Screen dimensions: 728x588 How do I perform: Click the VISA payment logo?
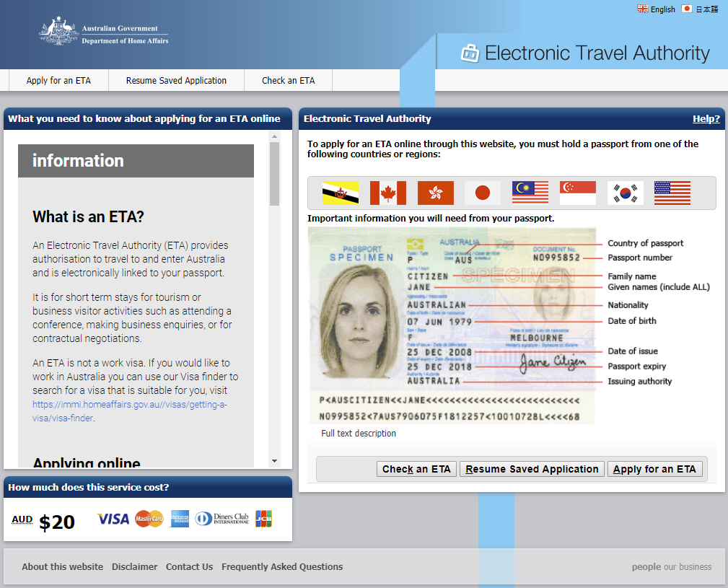coord(113,519)
